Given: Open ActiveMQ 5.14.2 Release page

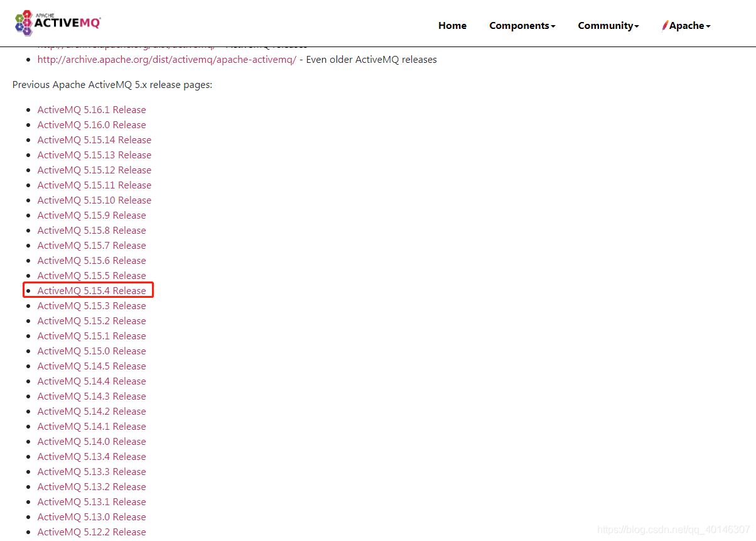Looking at the screenshot, I should [x=92, y=412].
